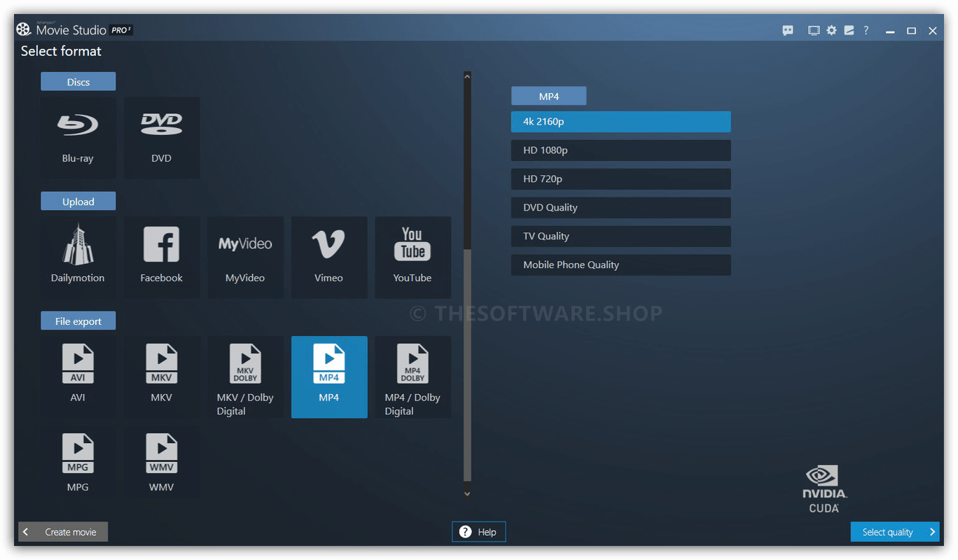Pick the Blu-ray disc format
This screenshot has height=560, width=958.
[x=78, y=137]
